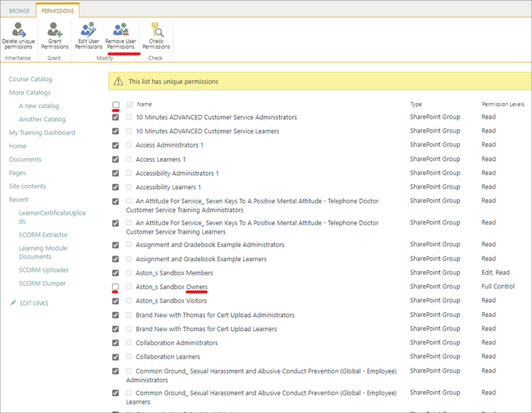Click the Edit User Permissions icon
The height and width of the screenshot is (413, 532).
[88, 30]
